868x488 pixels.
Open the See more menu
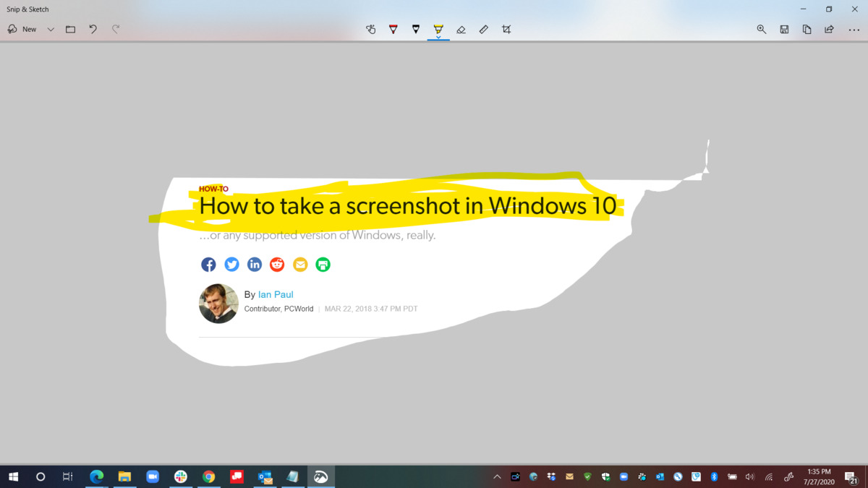point(854,29)
